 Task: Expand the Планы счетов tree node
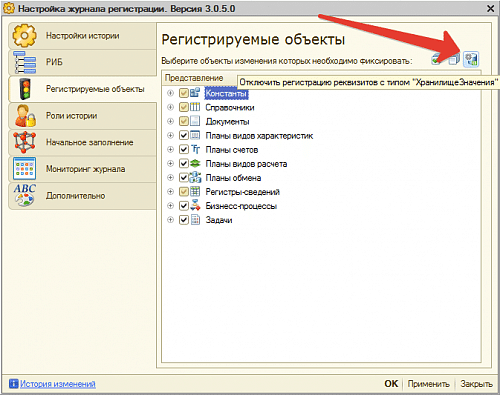(170, 149)
